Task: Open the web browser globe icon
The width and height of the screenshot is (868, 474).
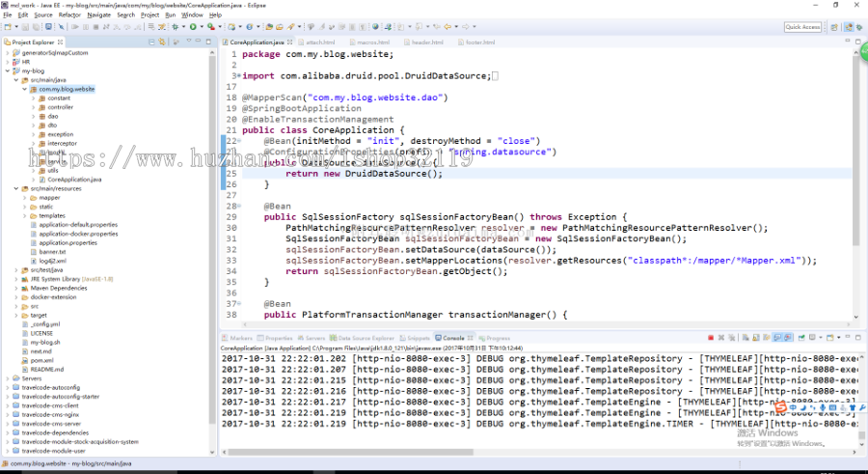Action: [x=375, y=27]
